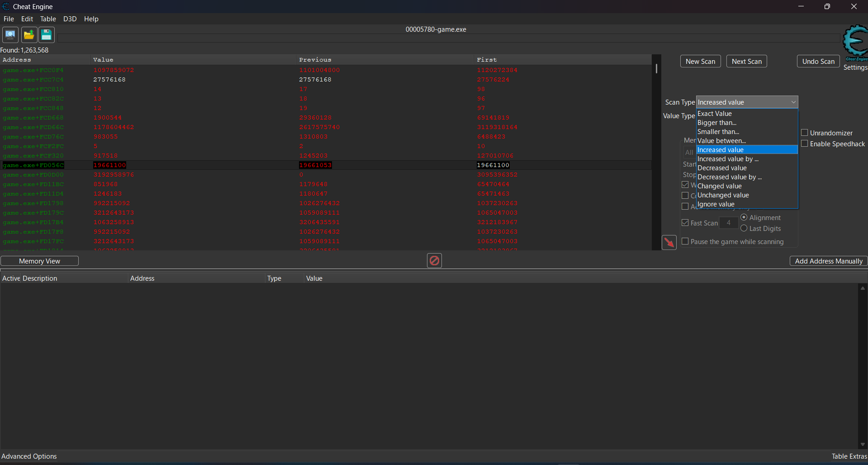Viewport: 868px width, 465px height.
Task: Click the Open file folder icon
Action: tap(29, 35)
